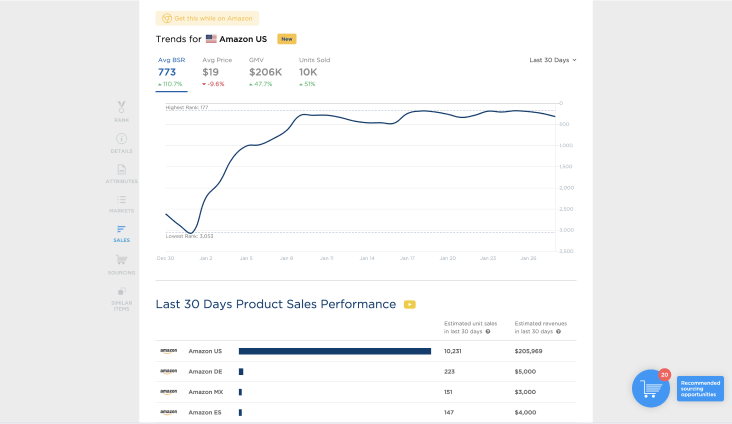Click the US flag icon
The width and height of the screenshot is (732, 424).
tap(211, 39)
